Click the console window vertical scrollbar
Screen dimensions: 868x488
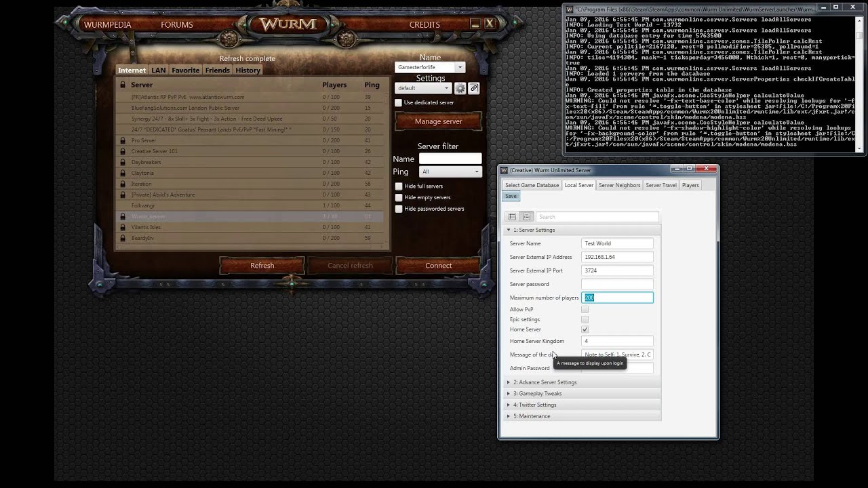click(x=860, y=83)
